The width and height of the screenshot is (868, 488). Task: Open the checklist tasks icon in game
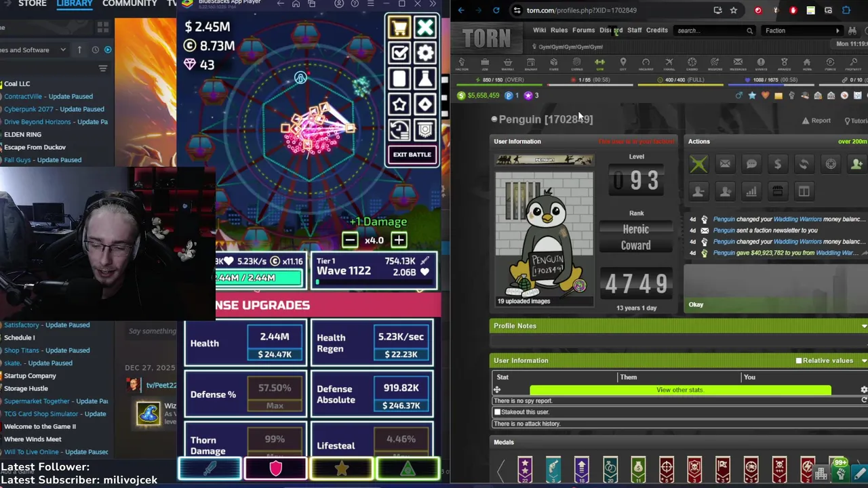(x=399, y=53)
